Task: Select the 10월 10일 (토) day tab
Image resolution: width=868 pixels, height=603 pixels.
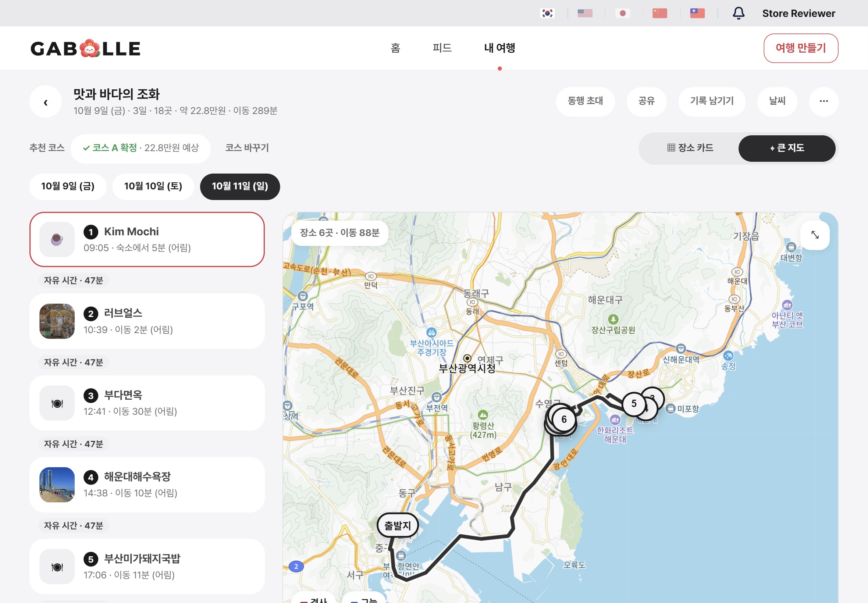Action: pos(153,186)
